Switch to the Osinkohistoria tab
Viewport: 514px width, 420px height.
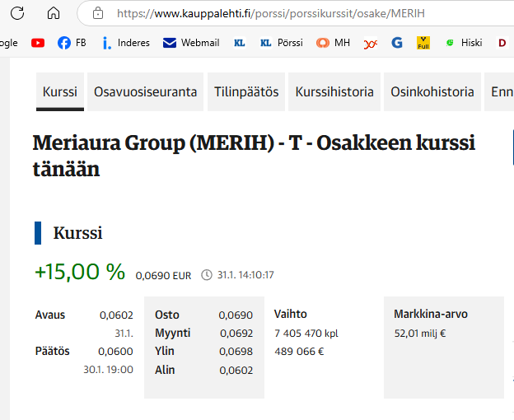(432, 92)
